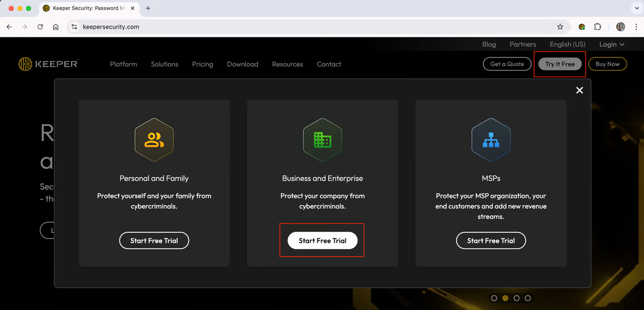Screen dimensions: 644x310
Task: Bookmark this page with the star icon
Action: [560, 27]
